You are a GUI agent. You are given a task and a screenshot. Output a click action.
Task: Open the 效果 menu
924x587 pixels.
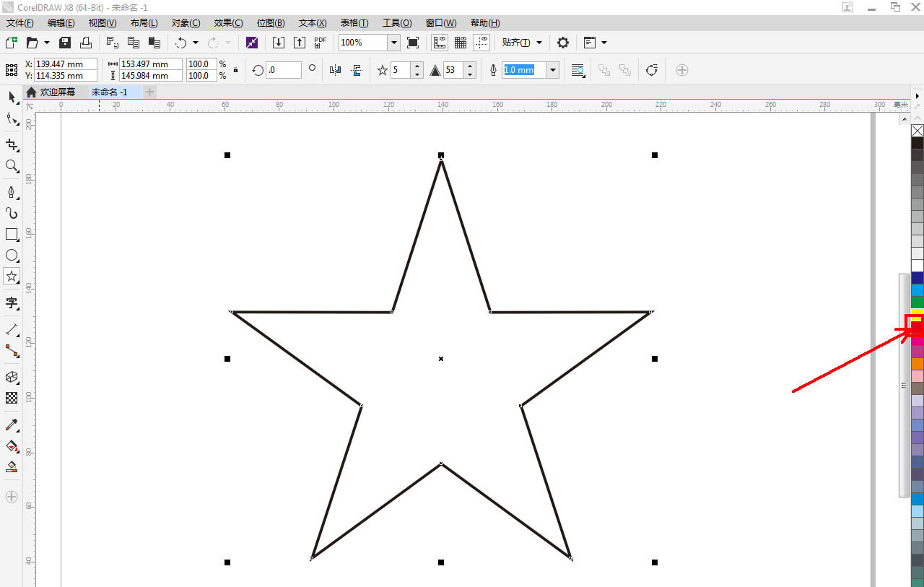[228, 23]
